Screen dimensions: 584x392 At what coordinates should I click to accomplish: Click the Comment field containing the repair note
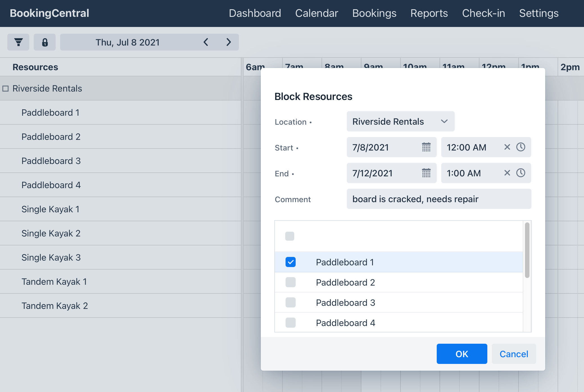(439, 199)
